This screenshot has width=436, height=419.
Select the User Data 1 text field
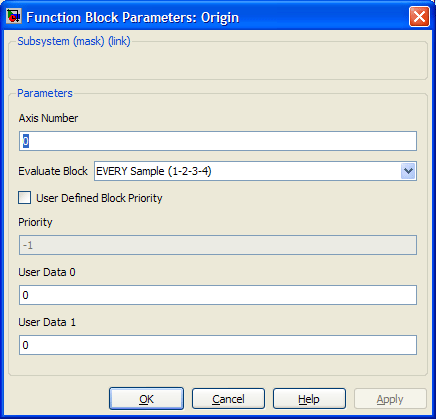point(218,345)
